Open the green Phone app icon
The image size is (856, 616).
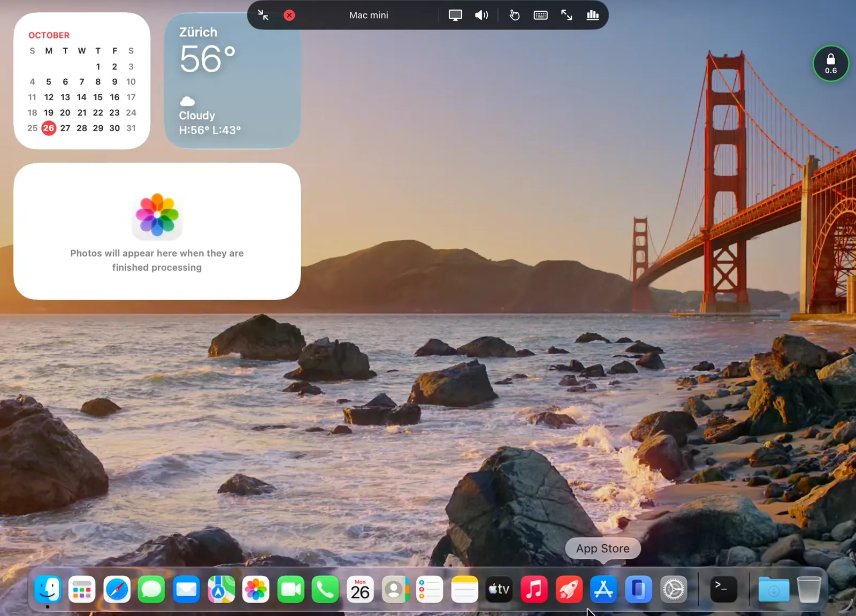point(325,589)
